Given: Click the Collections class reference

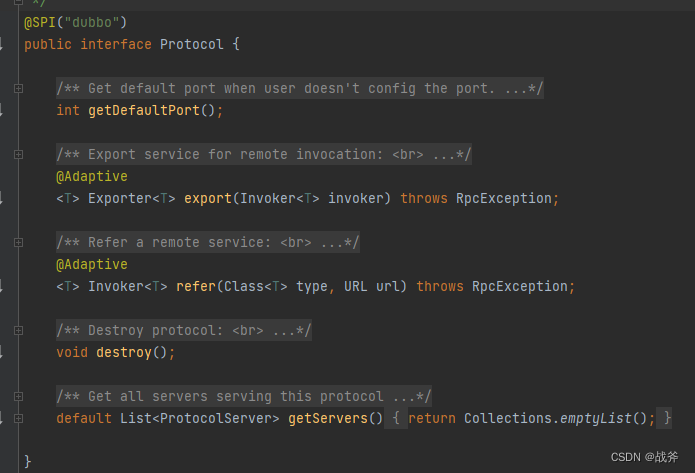Looking at the screenshot, I should pos(508,418).
